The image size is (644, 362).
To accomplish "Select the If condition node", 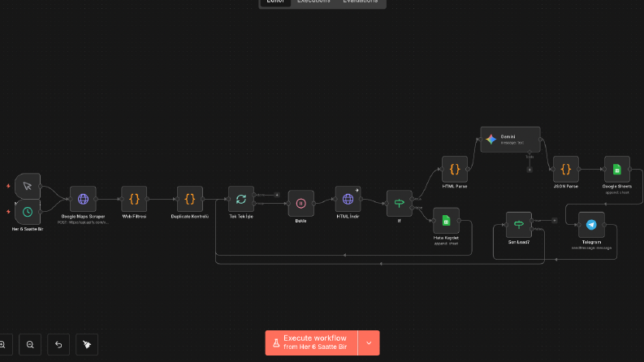I will pyautogui.click(x=400, y=203).
